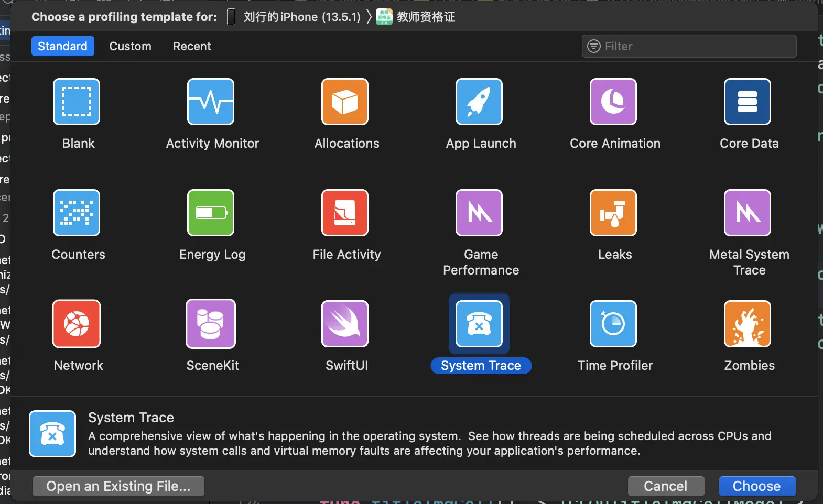Click the selected System Trace label
This screenshot has height=504, width=823.
[481, 366]
